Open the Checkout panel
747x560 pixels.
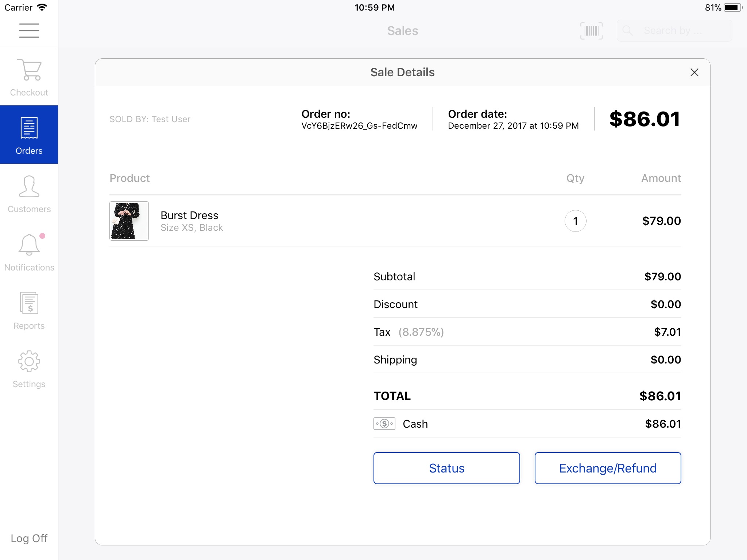29,77
